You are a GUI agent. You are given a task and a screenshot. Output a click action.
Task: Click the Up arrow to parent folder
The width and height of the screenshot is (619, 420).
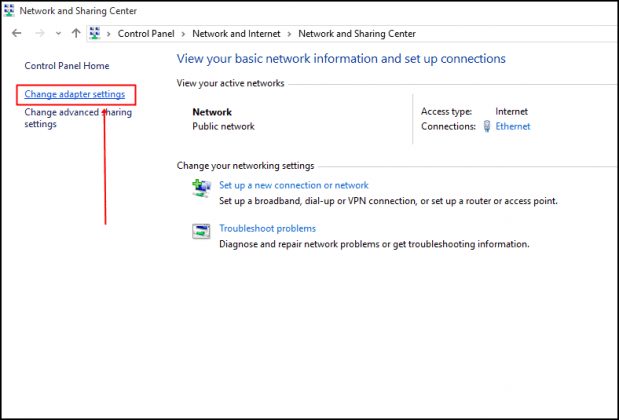coord(76,33)
